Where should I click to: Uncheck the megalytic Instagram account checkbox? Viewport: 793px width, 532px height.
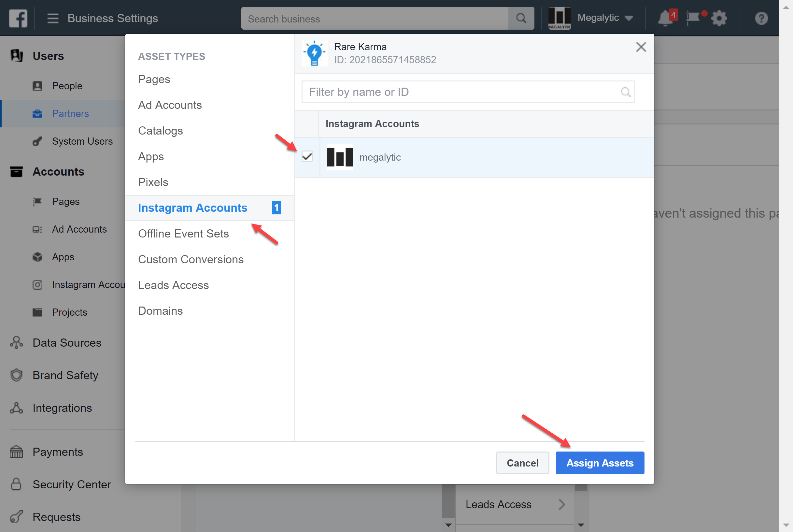[x=307, y=157]
